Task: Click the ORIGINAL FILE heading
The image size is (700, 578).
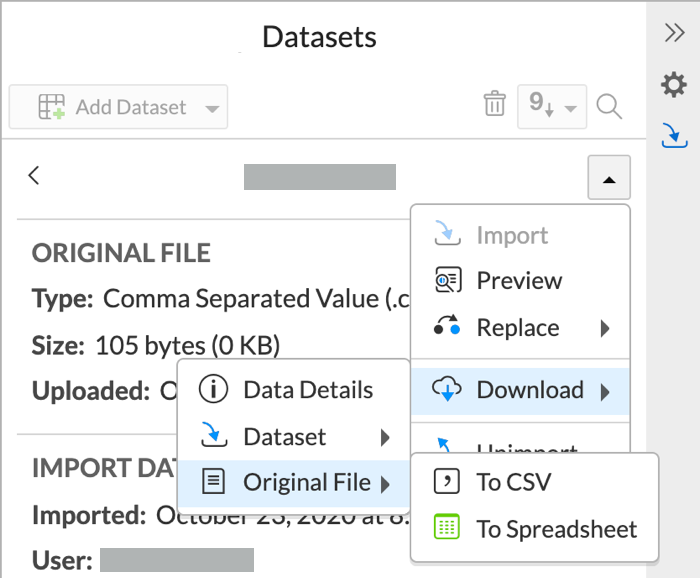Action: pos(121,253)
